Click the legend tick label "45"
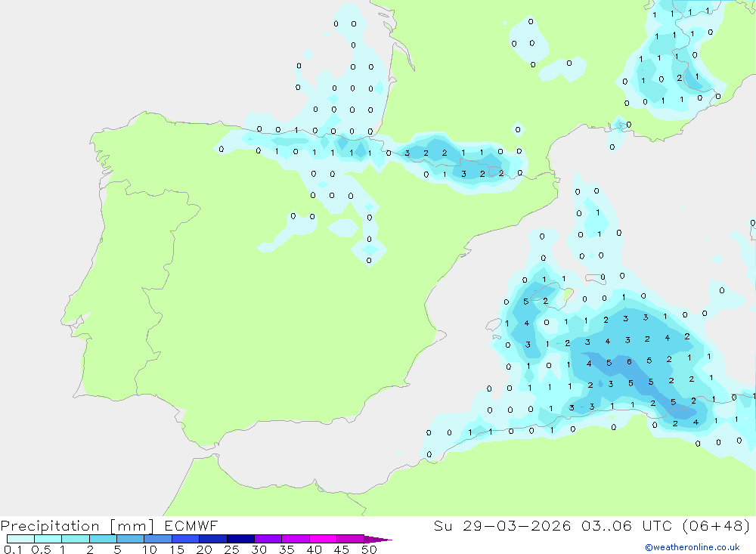 [x=342, y=549]
